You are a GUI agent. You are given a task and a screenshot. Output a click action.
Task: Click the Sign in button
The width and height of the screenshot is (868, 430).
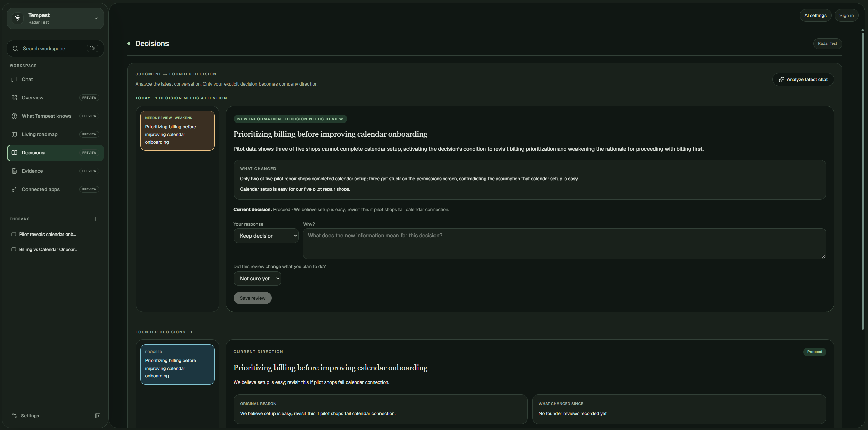click(x=846, y=15)
